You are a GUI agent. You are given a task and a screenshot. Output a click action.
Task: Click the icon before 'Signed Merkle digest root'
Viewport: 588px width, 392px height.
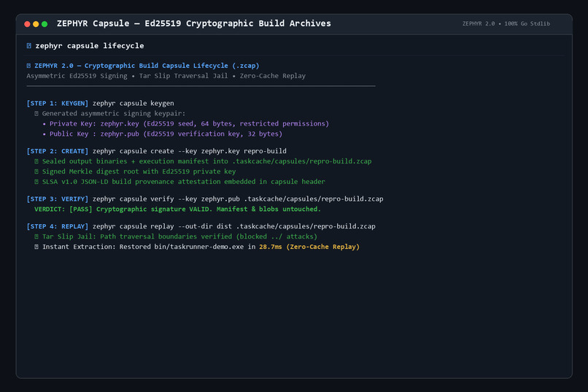[x=36, y=172]
